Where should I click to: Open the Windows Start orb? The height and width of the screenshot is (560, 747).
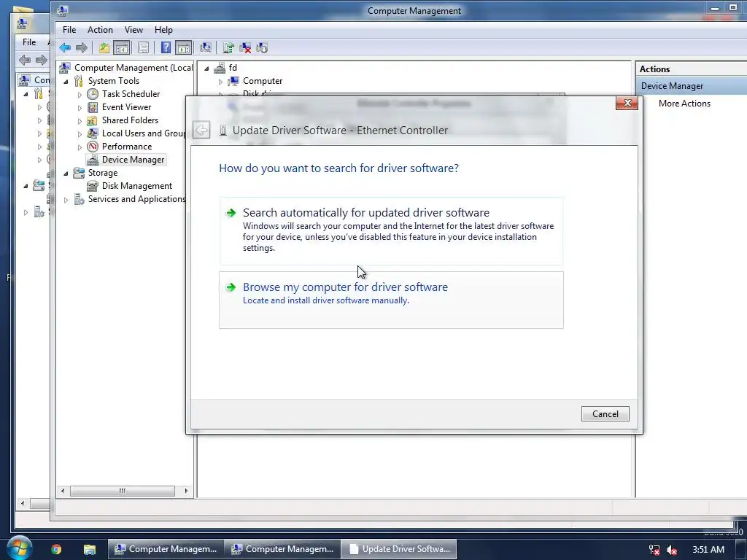[19, 548]
